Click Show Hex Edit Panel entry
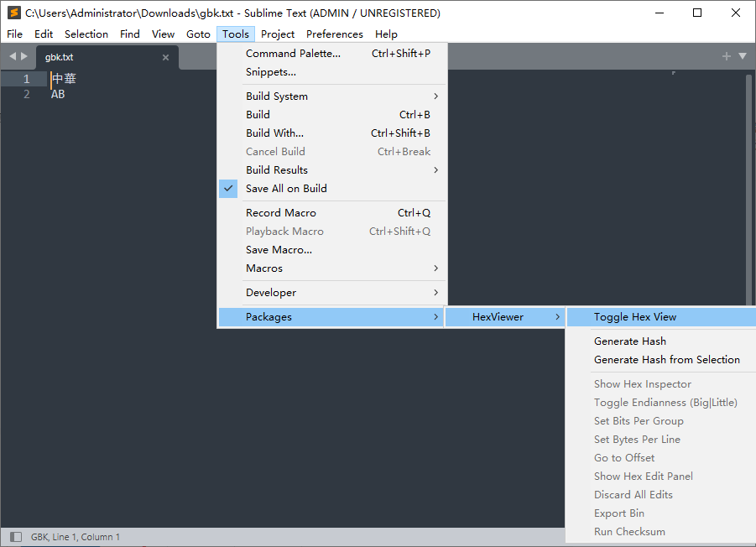This screenshot has height=547, width=756. [x=661, y=477]
